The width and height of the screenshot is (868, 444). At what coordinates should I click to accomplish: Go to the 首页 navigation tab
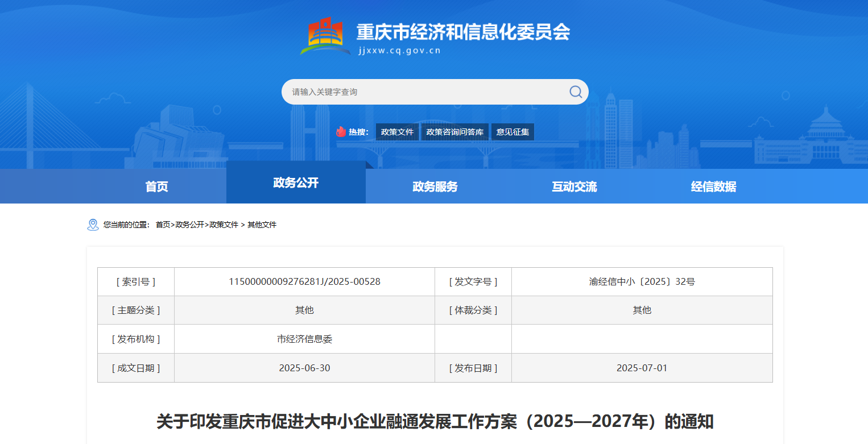click(156, 186)
